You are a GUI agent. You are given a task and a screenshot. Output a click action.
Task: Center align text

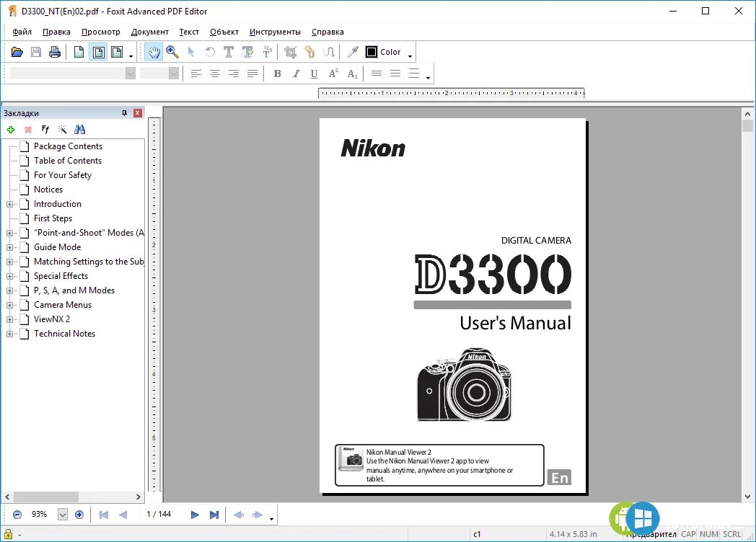[x=214, y=74]
